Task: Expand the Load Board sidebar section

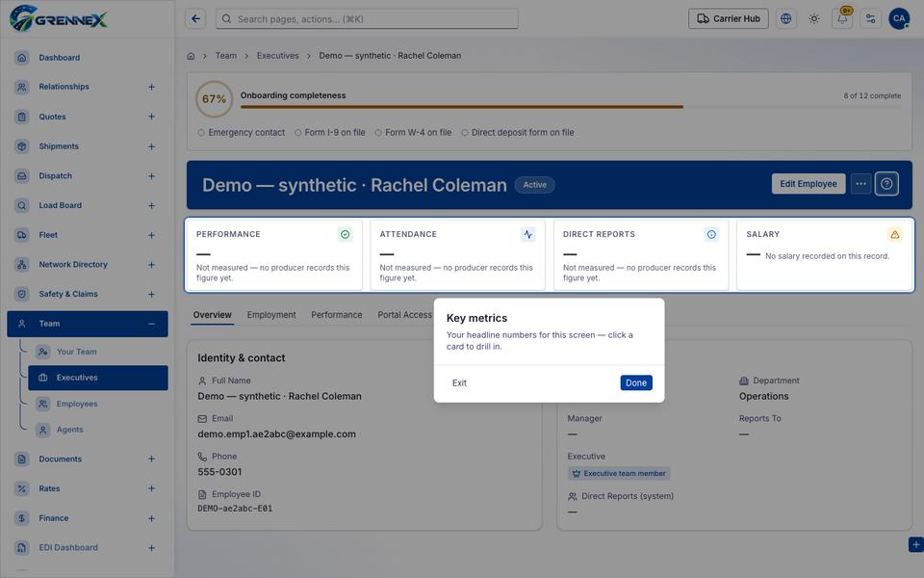Action: pos(151,205)
